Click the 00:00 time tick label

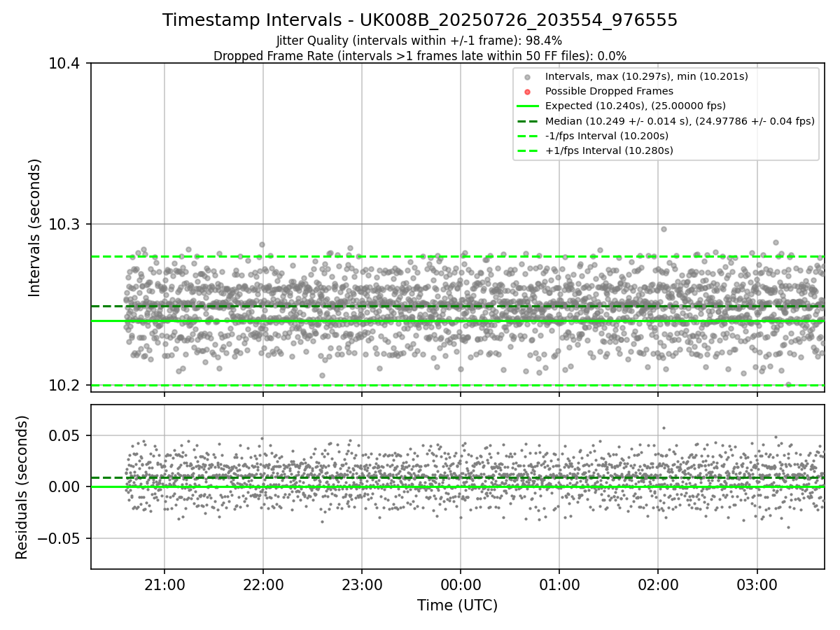(461, 584)
